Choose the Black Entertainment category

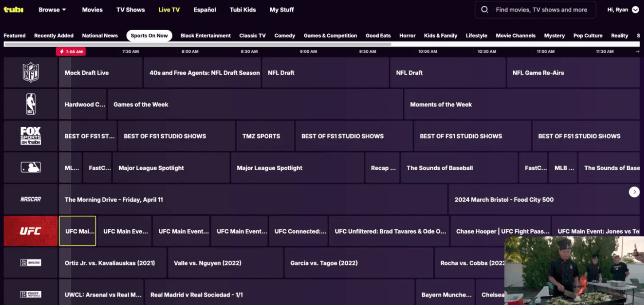click(x=205, y=35)
